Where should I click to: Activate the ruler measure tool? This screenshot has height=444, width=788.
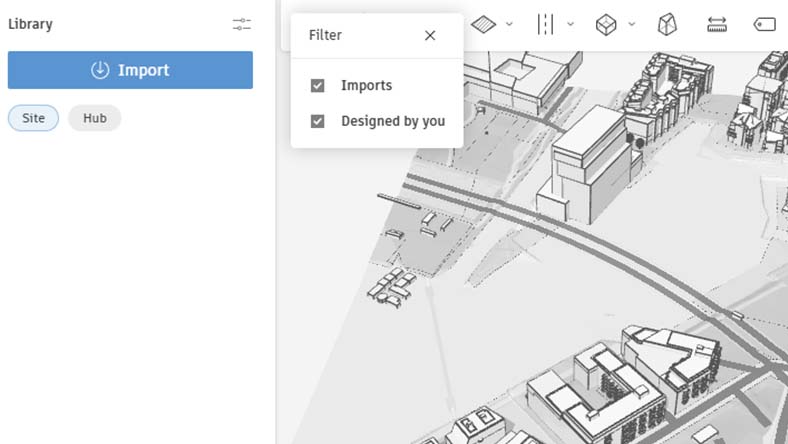[x=717, y=24]
